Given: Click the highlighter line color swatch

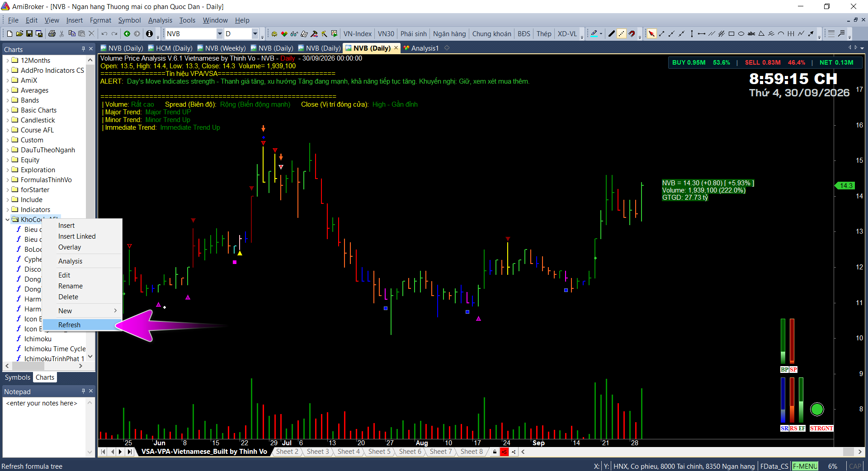Looking at the screenshot, I should click(x=594, y=34).
